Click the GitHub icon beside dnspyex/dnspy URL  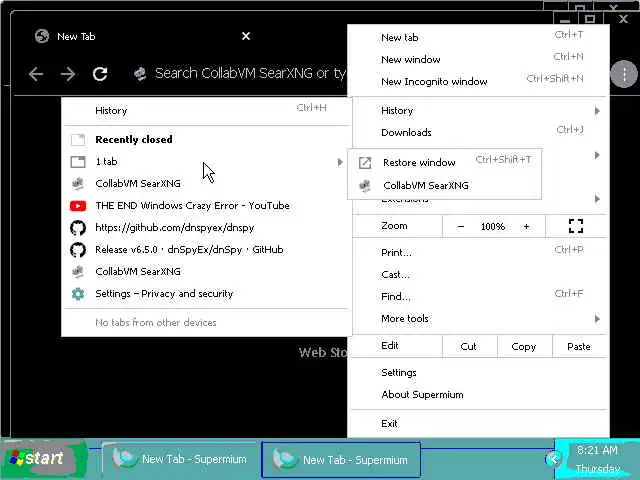coord(78,228)
